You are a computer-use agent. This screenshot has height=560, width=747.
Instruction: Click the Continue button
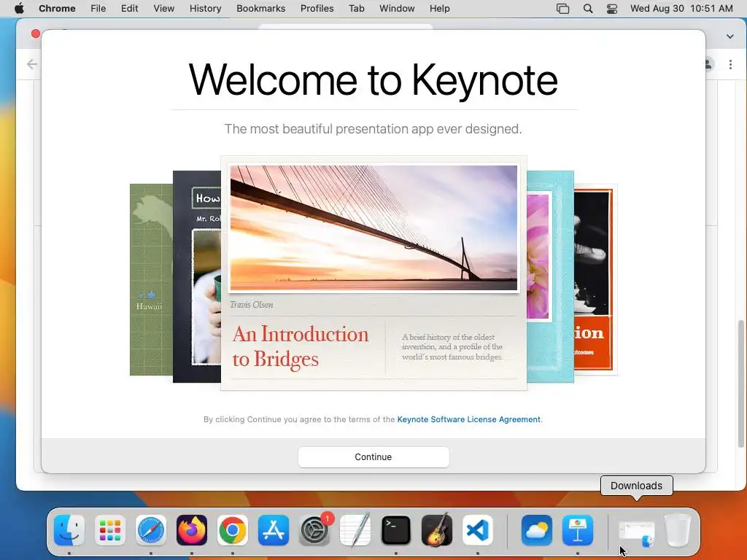click(373, 456)
